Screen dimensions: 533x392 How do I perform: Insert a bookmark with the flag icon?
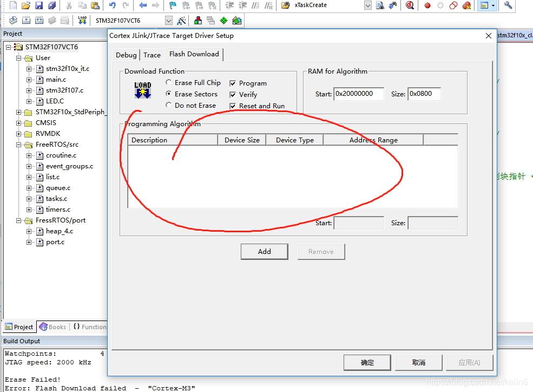pos(173,5)
